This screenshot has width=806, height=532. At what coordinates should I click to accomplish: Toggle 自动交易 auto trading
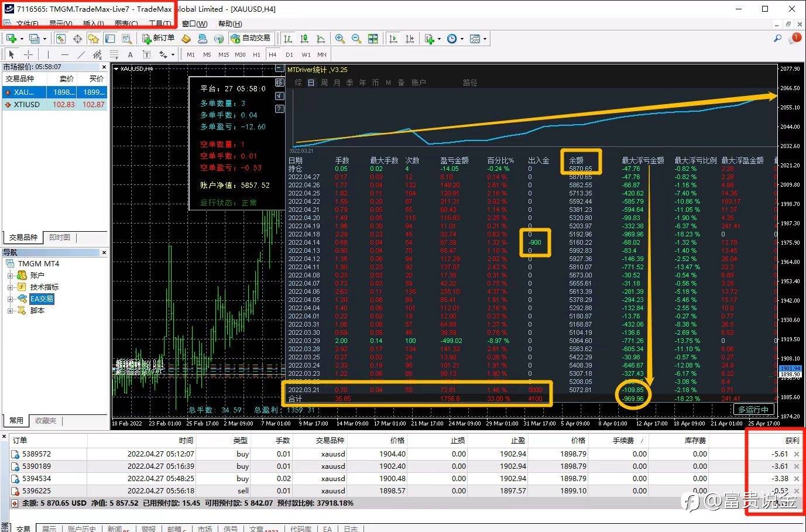point(251,39)
